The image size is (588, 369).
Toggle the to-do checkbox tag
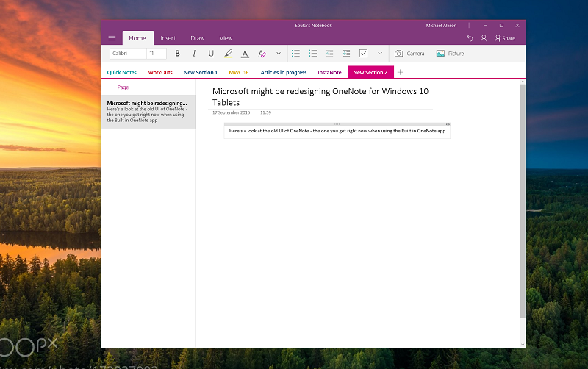363,54
